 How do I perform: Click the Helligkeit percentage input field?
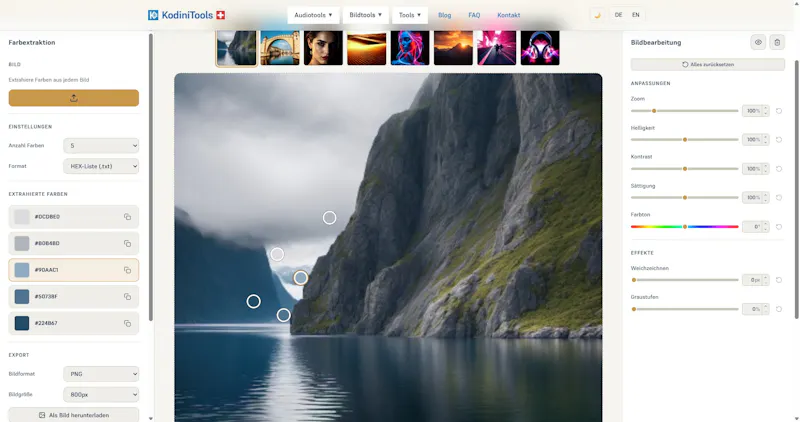click(755, 139)
